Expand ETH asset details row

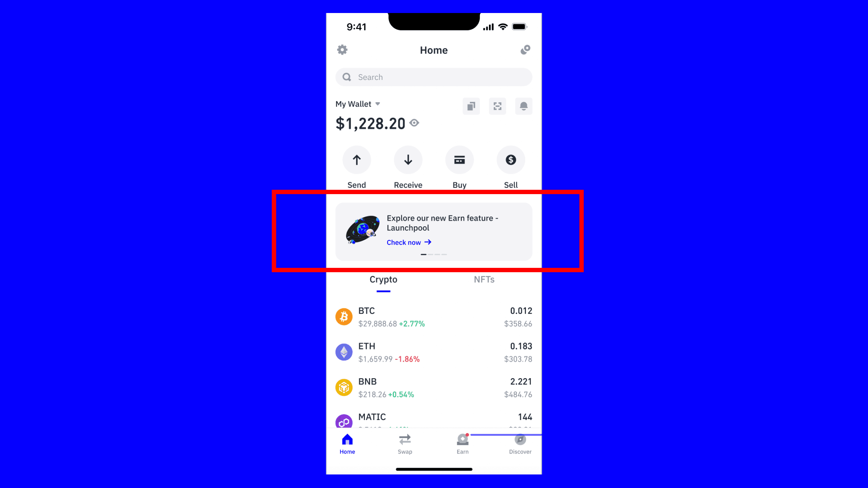[x=433, y=352]
